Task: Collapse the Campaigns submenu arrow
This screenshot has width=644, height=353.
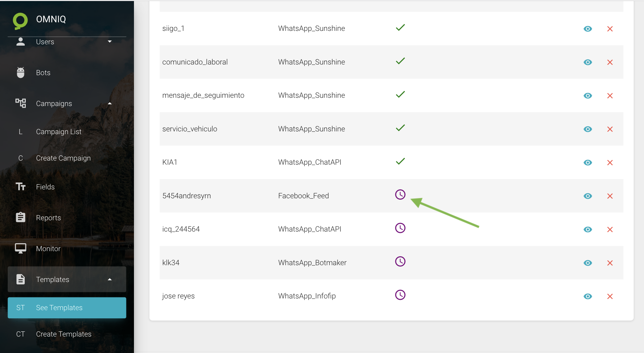Action: 110,104
